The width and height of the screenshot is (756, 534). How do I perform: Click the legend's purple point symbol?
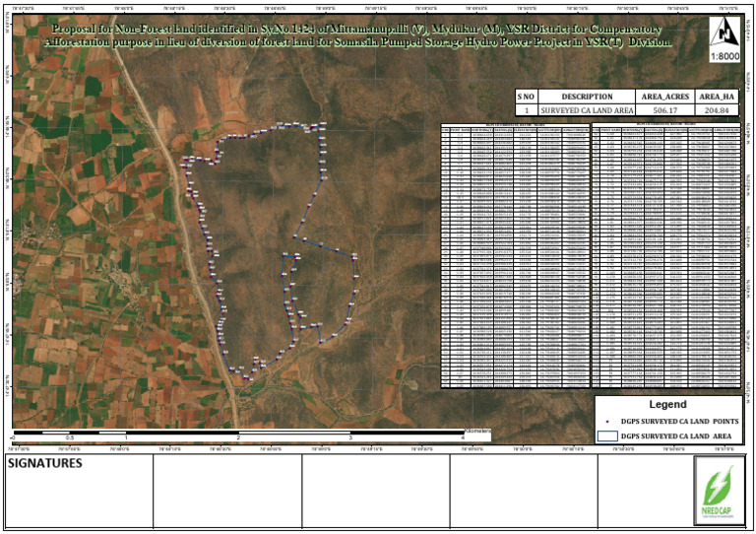(x=607, y=422)
